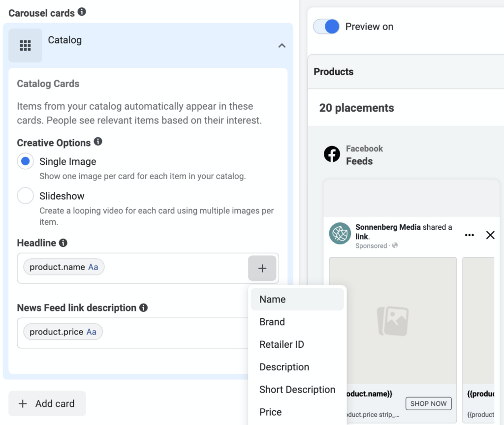The height and width of the screenshot is (425, 504).
Task: Click the Add card button
Action: (x=47, y=403)
